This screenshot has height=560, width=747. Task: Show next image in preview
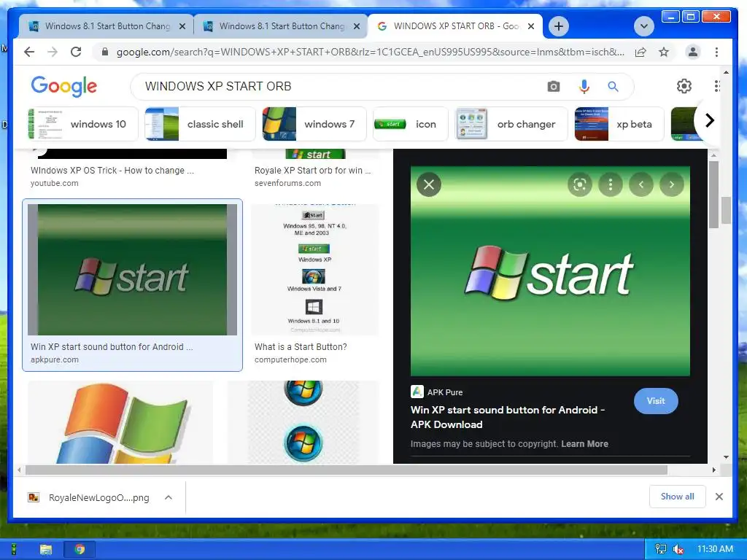pos(672,184)
